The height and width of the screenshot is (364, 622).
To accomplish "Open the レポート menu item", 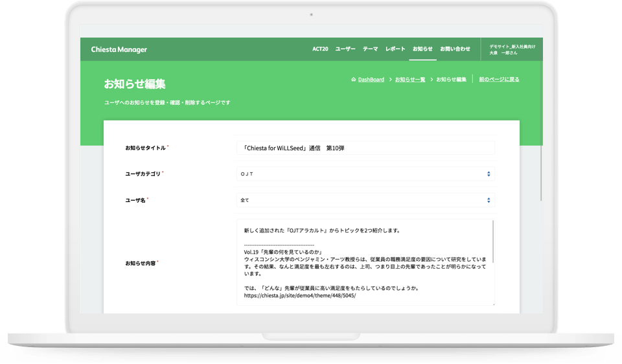I will tap(395, 49).
